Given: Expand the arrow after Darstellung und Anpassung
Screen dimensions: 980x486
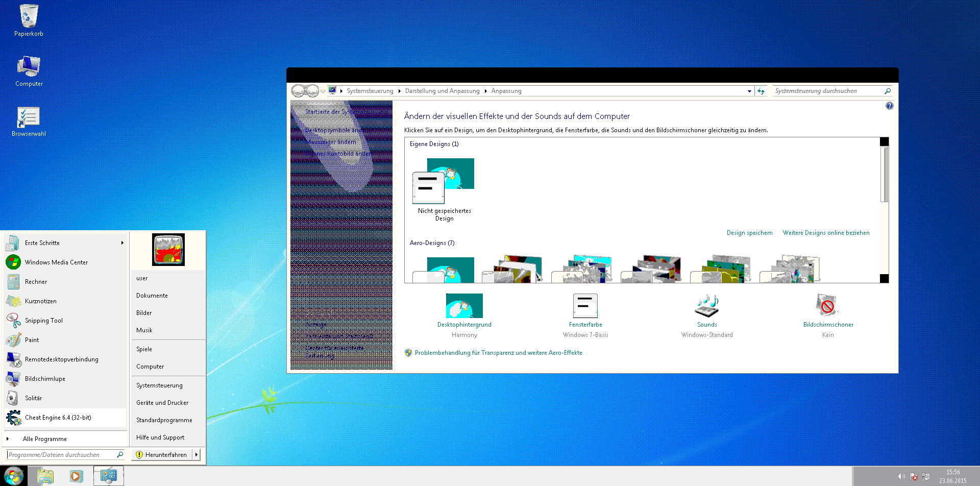Looking at the screenshot, I should tap(485, 91).
